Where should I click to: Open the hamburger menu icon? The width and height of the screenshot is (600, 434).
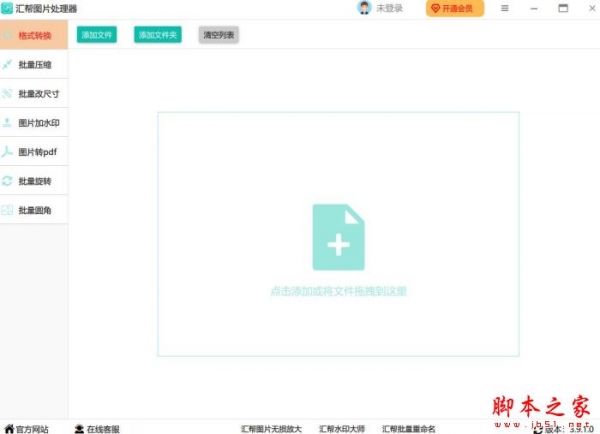coord(505,8)
